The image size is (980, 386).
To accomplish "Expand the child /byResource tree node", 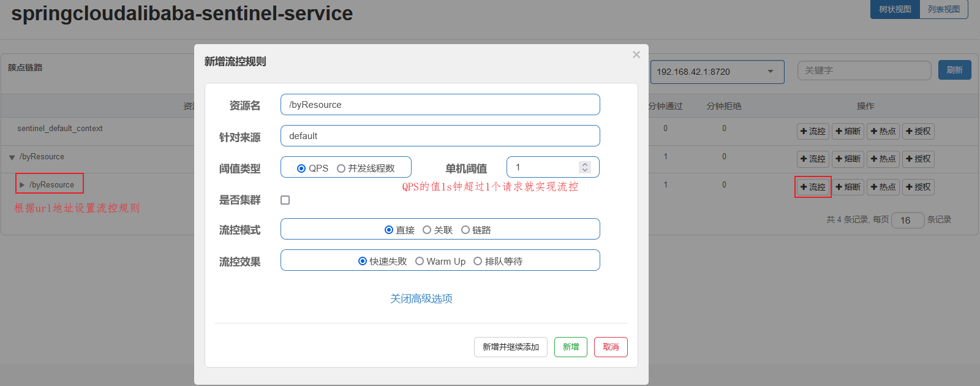I will [22, 184].
